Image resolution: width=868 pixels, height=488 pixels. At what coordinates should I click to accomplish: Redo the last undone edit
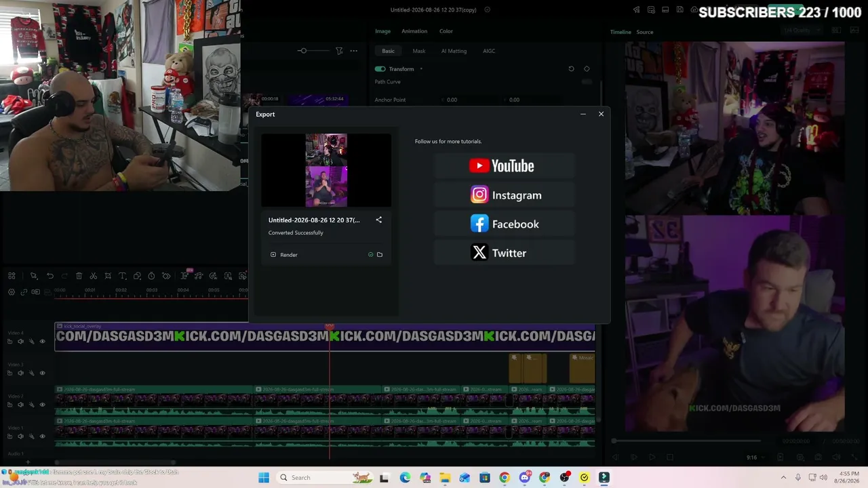[x=64, y=276]
